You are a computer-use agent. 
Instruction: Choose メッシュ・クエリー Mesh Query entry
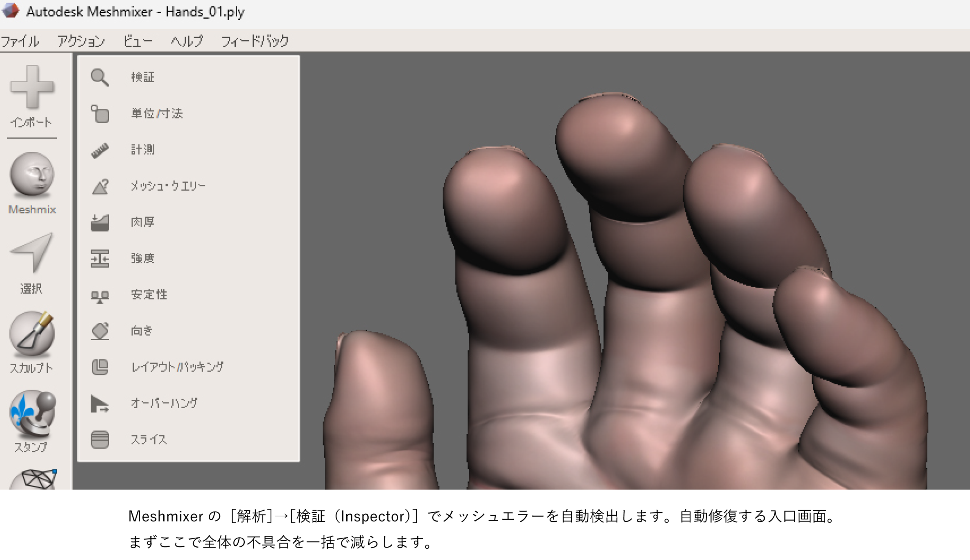point(168,186)
